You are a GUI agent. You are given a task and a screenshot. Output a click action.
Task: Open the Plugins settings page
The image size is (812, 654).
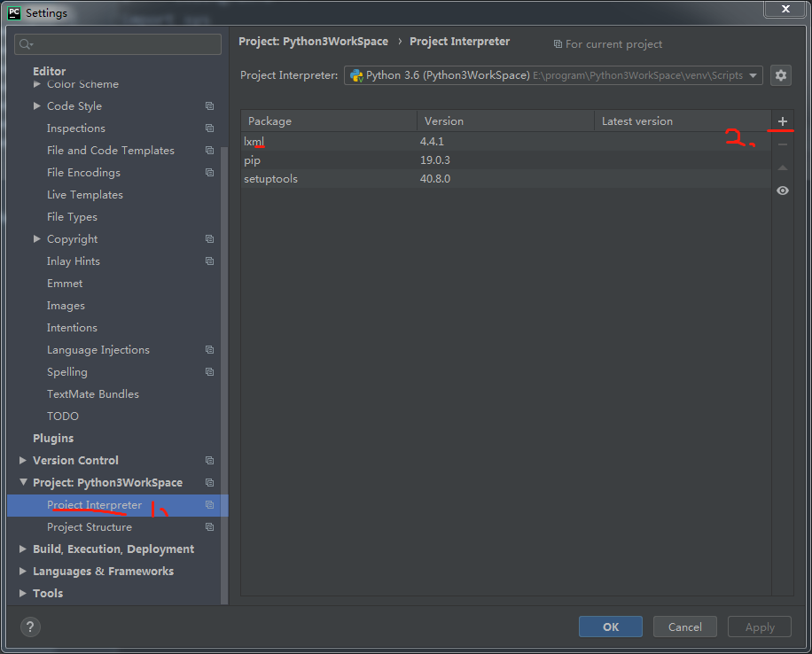coord(53,439)
